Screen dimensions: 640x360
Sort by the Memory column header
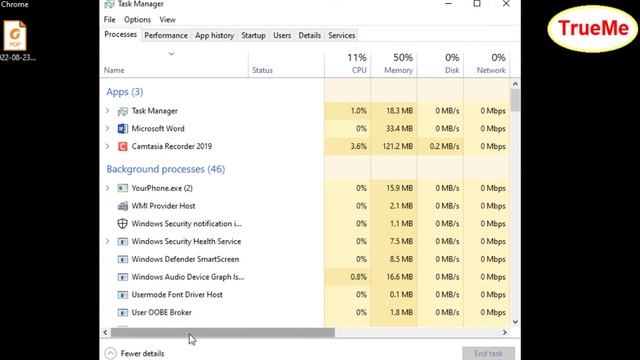pyautogui.click(x=394, y=63)
